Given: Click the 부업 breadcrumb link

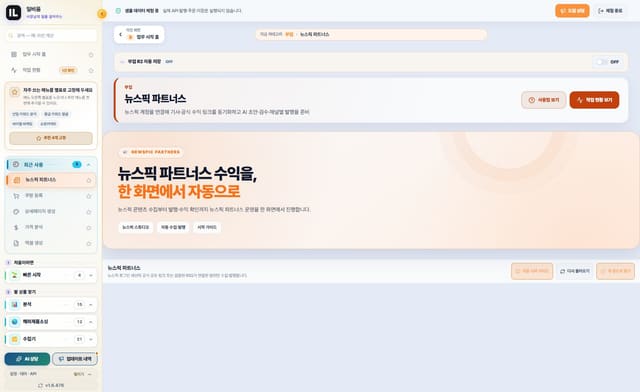Looking at the screenshot, I should click(289, 35).
